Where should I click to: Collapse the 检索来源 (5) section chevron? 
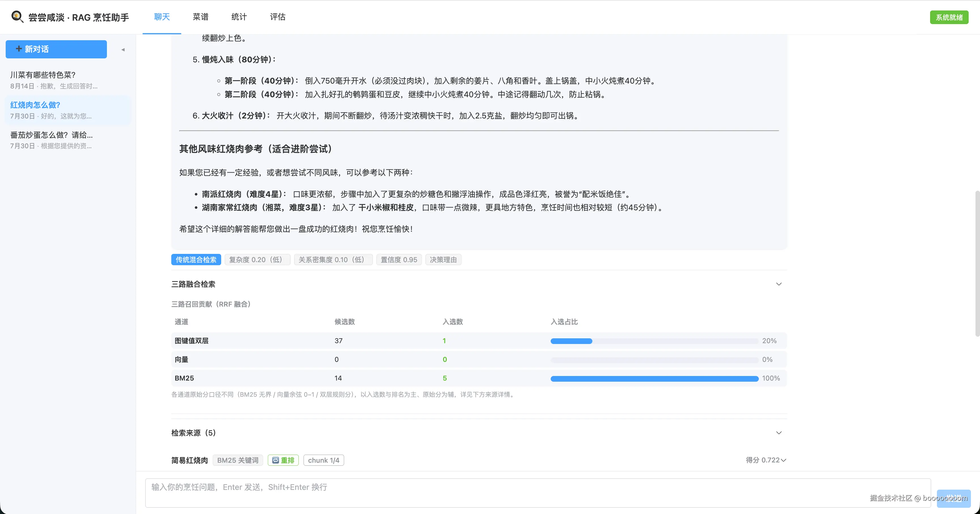click(779, 433)
